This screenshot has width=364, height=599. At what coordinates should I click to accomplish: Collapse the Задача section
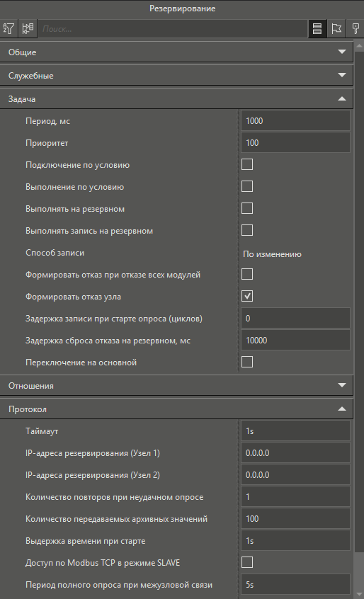[x=176, y=98]
